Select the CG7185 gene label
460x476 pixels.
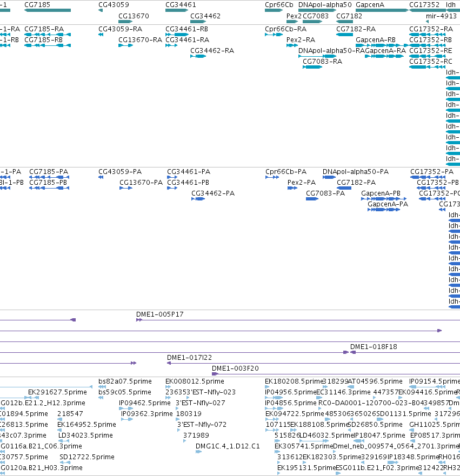37,5
